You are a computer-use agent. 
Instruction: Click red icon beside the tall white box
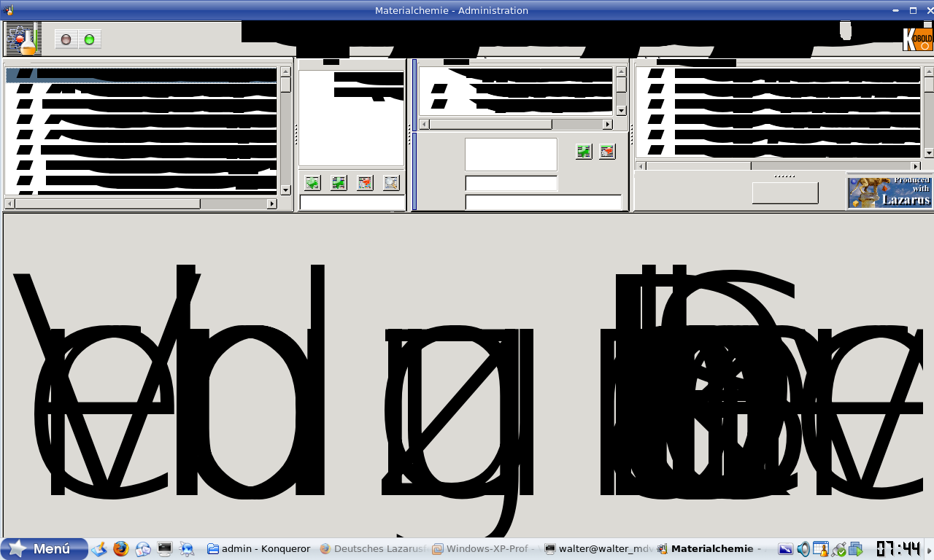[607, 151]
